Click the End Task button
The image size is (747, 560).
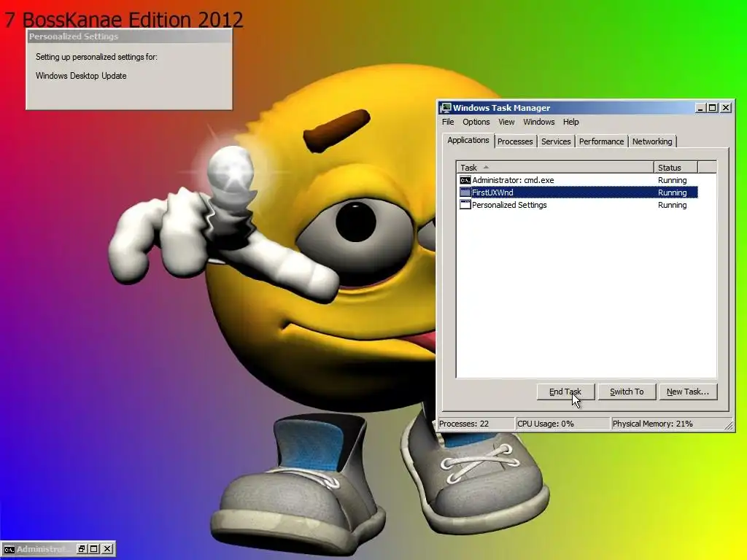(565, 392)
